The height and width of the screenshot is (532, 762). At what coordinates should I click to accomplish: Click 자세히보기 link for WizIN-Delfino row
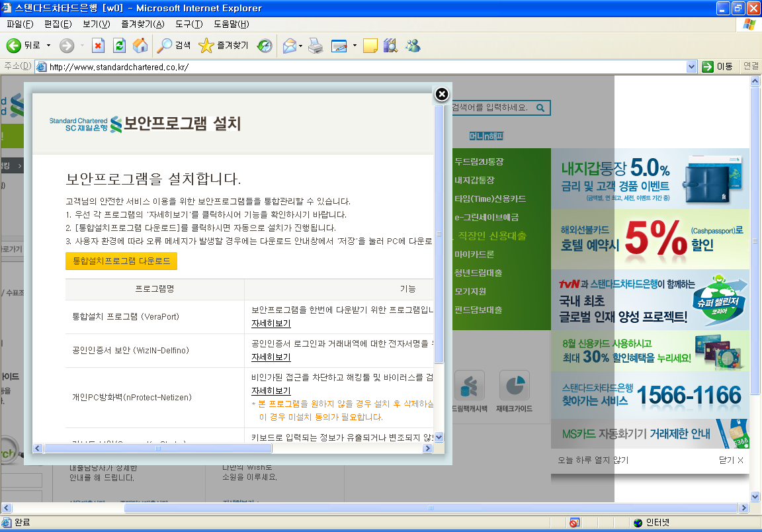pos(271,357)
